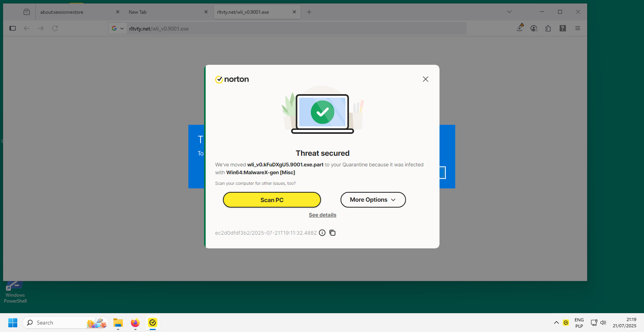Open the See details link
This screenshot has width=644, height=332.
click(322, 215)
